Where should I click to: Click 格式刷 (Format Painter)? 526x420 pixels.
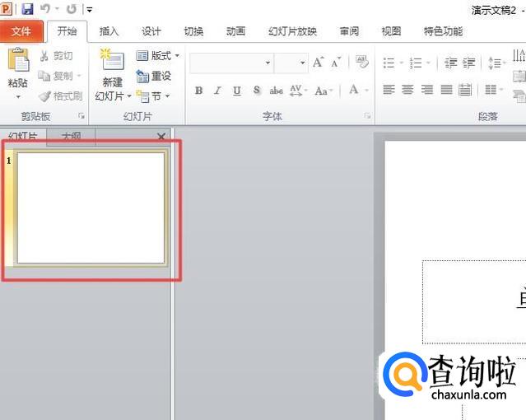61,96
